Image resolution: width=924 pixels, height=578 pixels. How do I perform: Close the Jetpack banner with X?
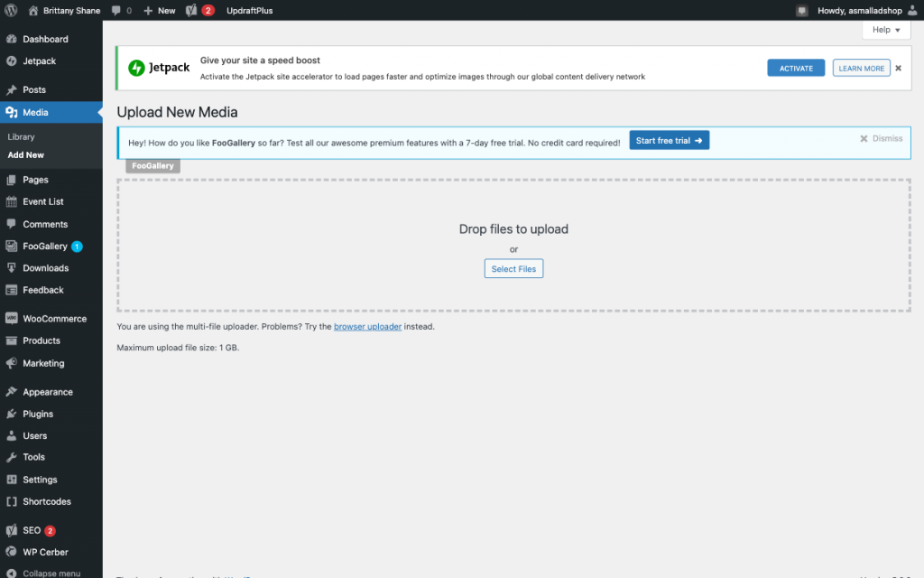898,69
